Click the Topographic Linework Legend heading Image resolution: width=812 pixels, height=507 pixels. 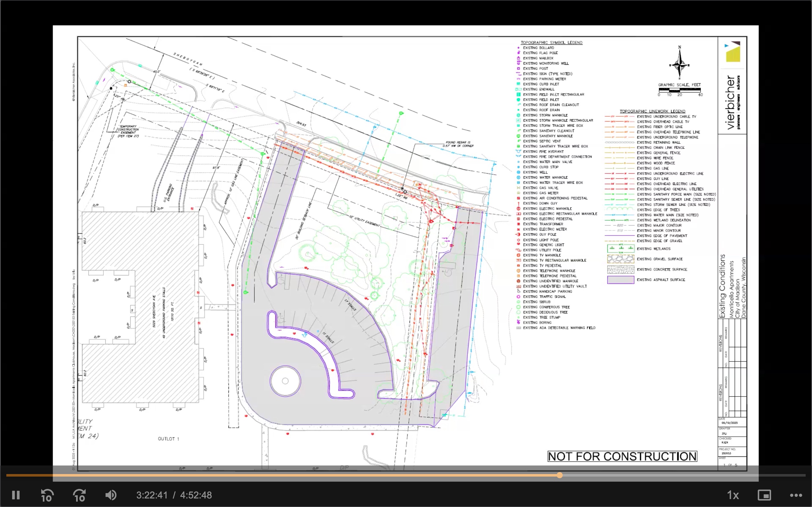652,111
